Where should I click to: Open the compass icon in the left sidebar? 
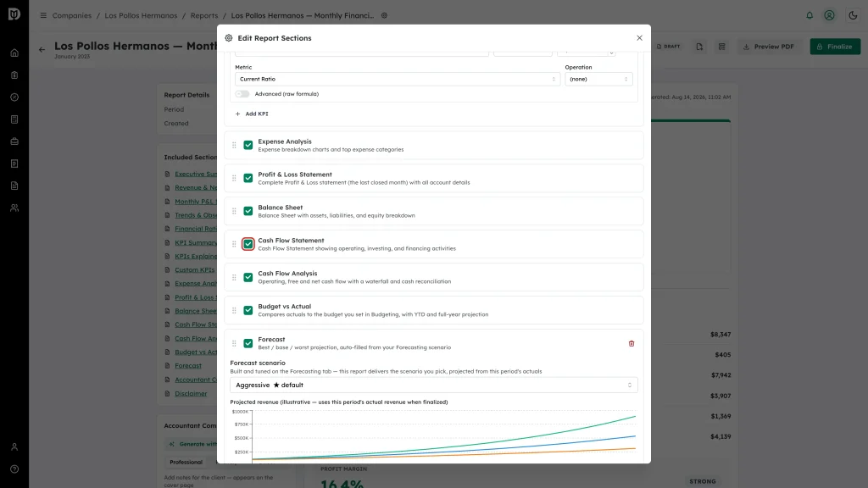pos(14,97)
